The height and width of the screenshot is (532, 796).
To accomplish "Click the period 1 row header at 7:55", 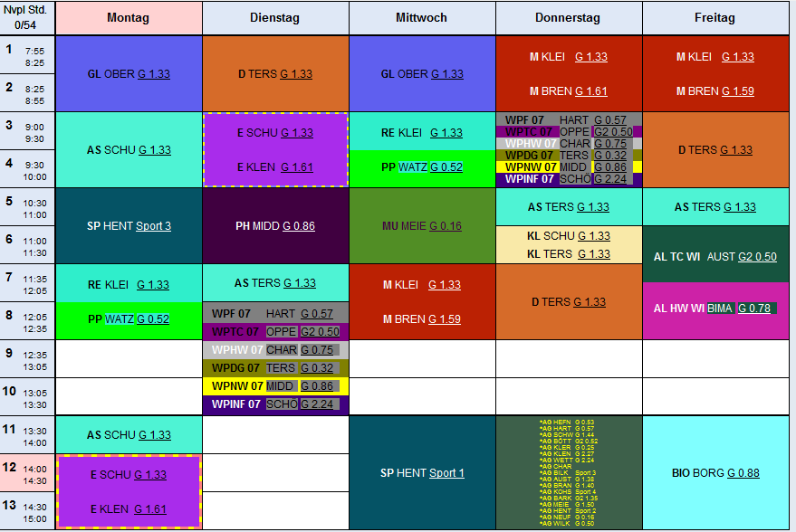I will point(27,55).
